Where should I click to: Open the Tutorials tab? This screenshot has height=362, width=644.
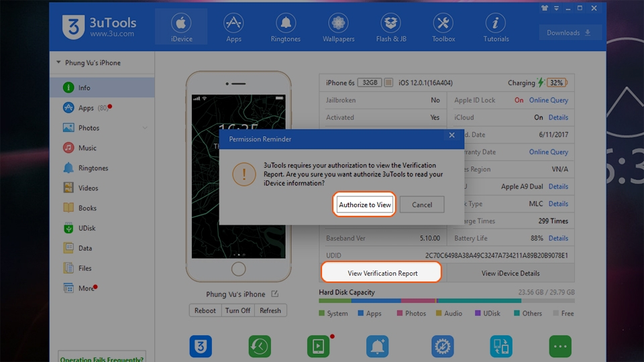tap(496, 27)
